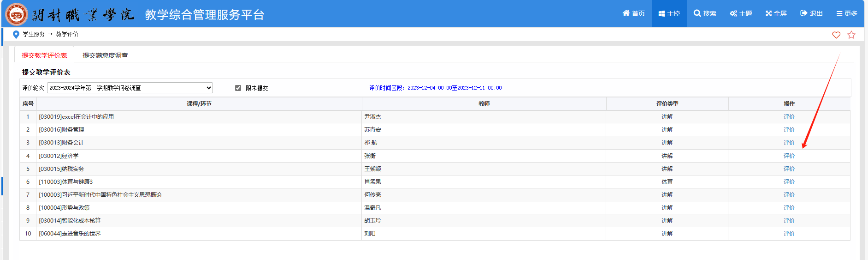Open 主题 theme settings
Image resolution: width=868 pixels, height=260 pixels.
pyautogui.click(x=741, y=13)
